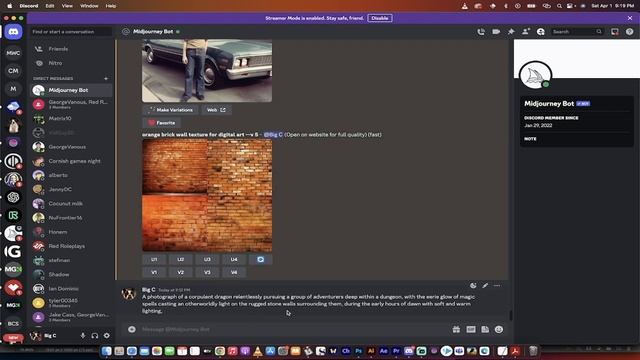The height and width of the screenshot is (360, 640).
Task: Open the car photo thumbnail
Action: [x=207, y=70]
